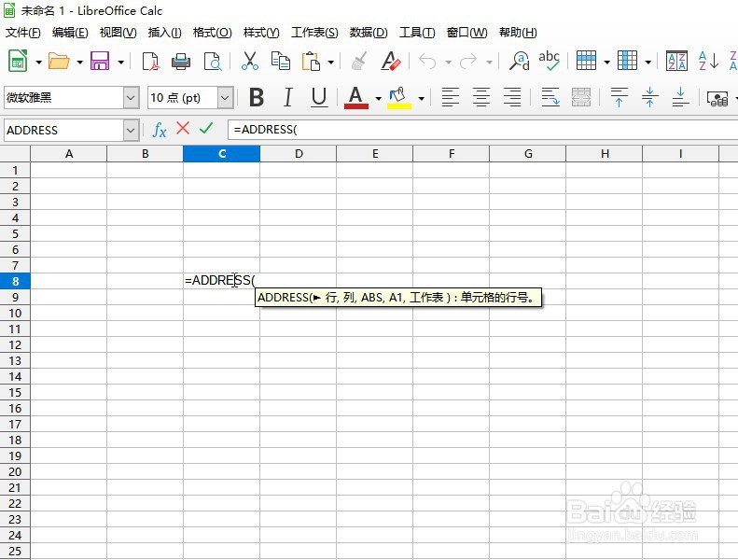Image resolution: width=738 pixels, height=560 pixels.
Task: Open the 编辑(E) menu
Action: [70, 33]
